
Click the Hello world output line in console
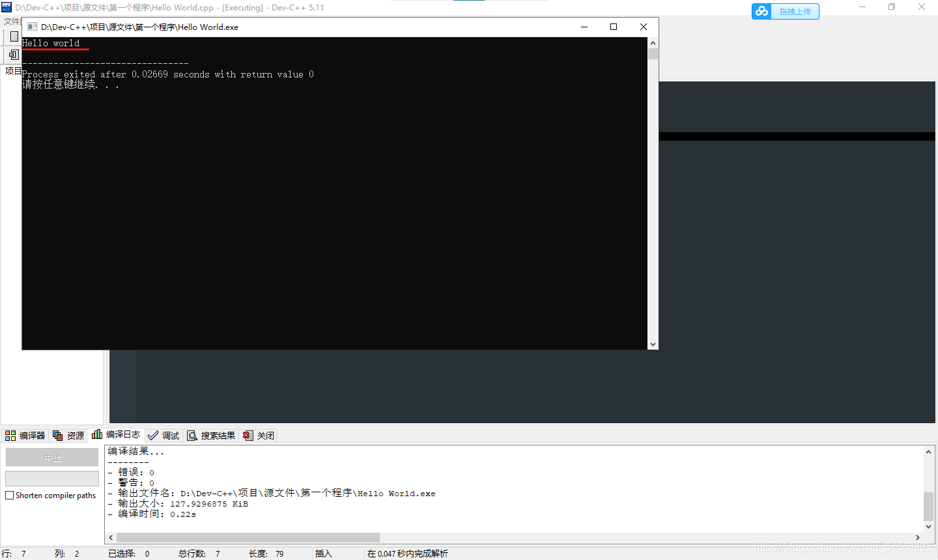pos(51,43)
